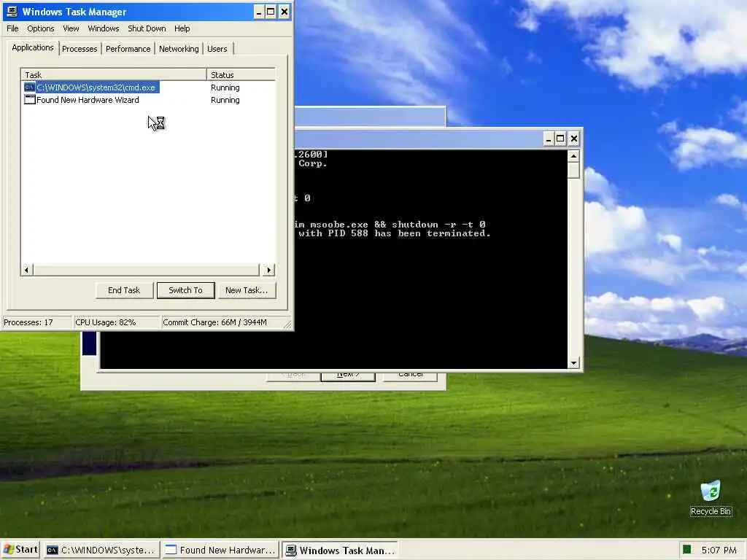The image size is (747, 560).
Task: Open the Help menu in Task Manager
Action: click(182, 28)
